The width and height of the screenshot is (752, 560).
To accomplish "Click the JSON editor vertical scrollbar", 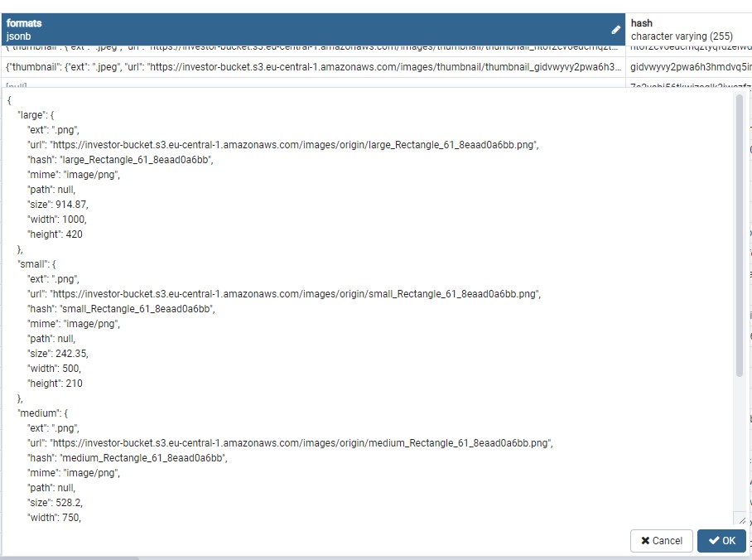I will tap(739, 235).
